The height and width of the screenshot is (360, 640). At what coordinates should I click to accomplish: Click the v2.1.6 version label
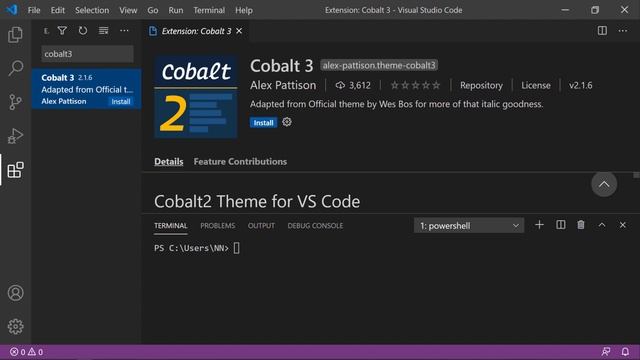pyautogui.click(x=580, y=85)
